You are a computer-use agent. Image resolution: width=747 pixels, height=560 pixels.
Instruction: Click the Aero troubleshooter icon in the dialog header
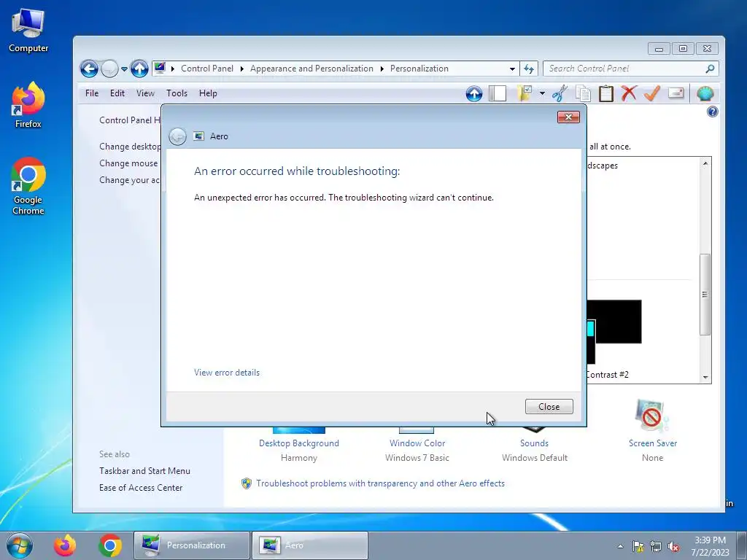tap(198, 136)
